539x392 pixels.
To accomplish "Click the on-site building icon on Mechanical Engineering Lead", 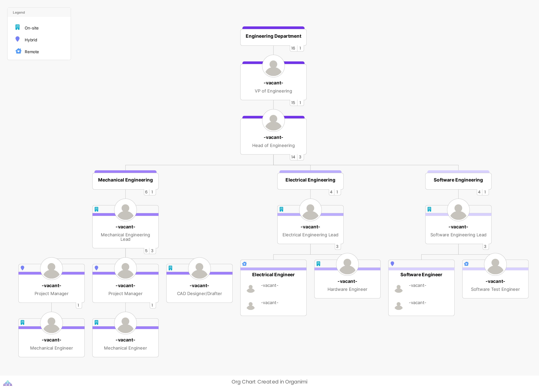I will point(97,209).
